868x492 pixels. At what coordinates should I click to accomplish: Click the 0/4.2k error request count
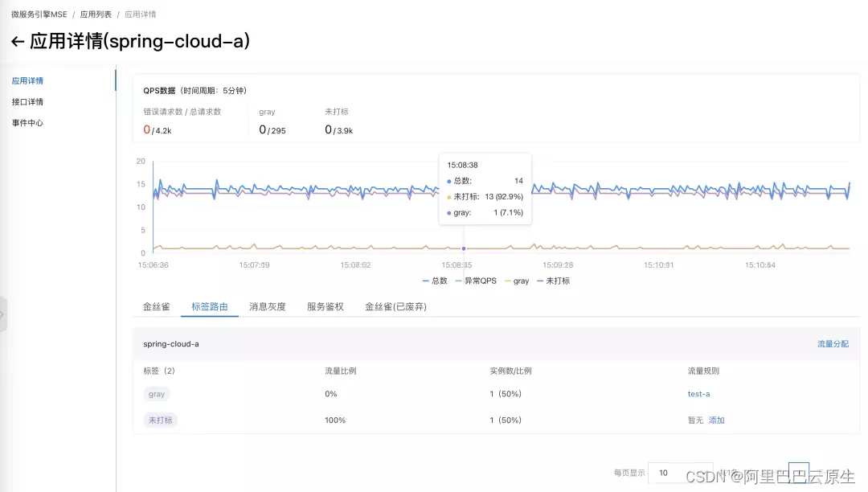pos(158,130)
